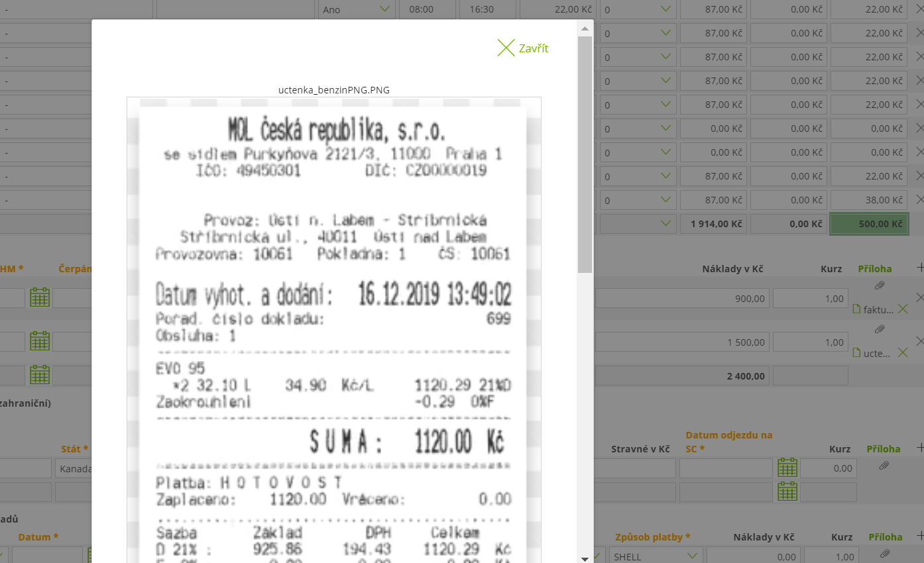Image resolution: width=924 pixels, height=563 pixels.
Task: Select the highlighted 500,00 Kč total cell
Action: [x=869, y=224]
